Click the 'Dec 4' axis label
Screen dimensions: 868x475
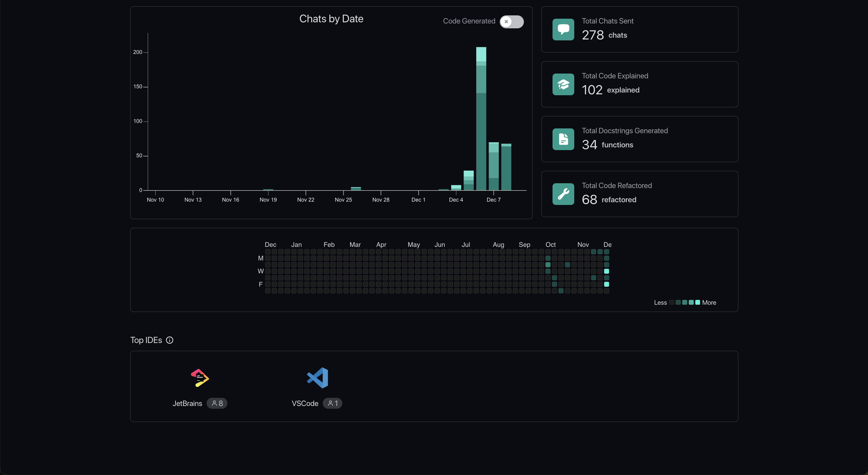point(456,200)
